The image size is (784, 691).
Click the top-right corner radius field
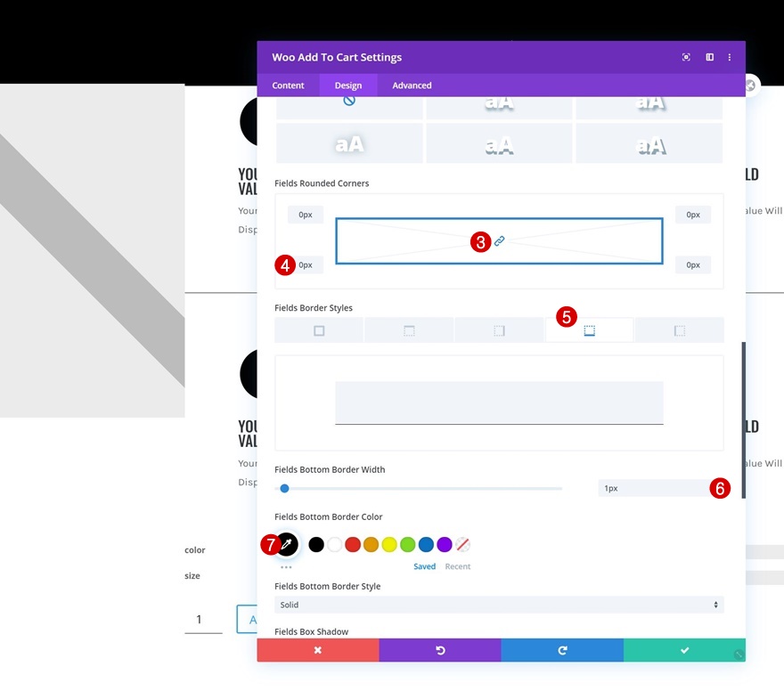coord(693,215)
